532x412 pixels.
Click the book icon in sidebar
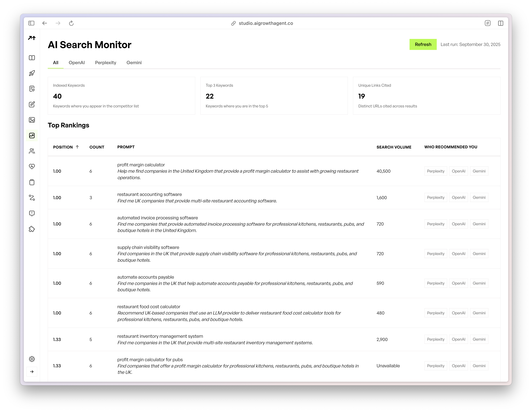click(32, 58)
